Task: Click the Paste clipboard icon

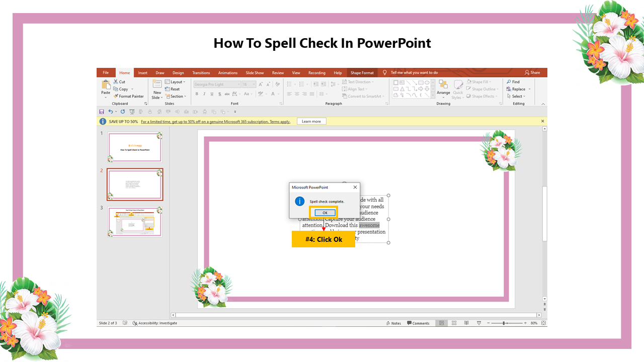Action: pyautogui.click(x=106, y=85)
